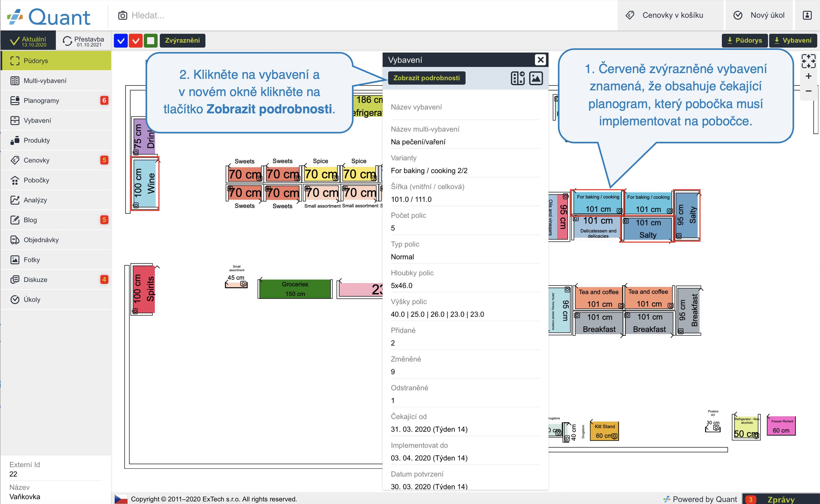Zoom in with the plus icon

click(x=808, y=76)
